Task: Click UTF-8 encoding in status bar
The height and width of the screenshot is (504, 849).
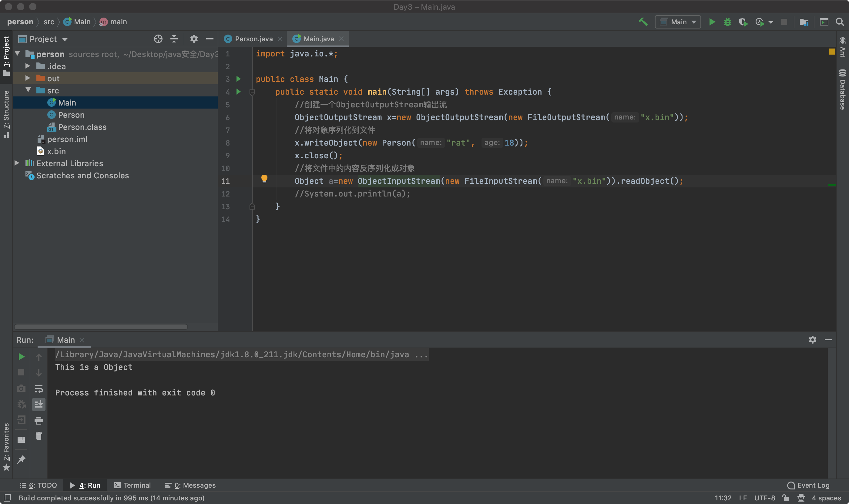Action: [764, 498]
